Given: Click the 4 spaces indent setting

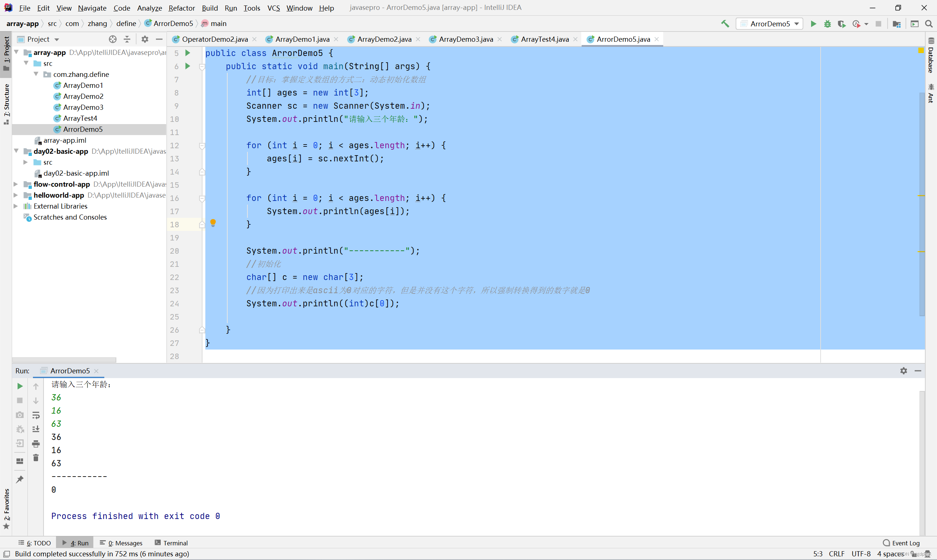Looking at the screenshot, I should (890, 554).
